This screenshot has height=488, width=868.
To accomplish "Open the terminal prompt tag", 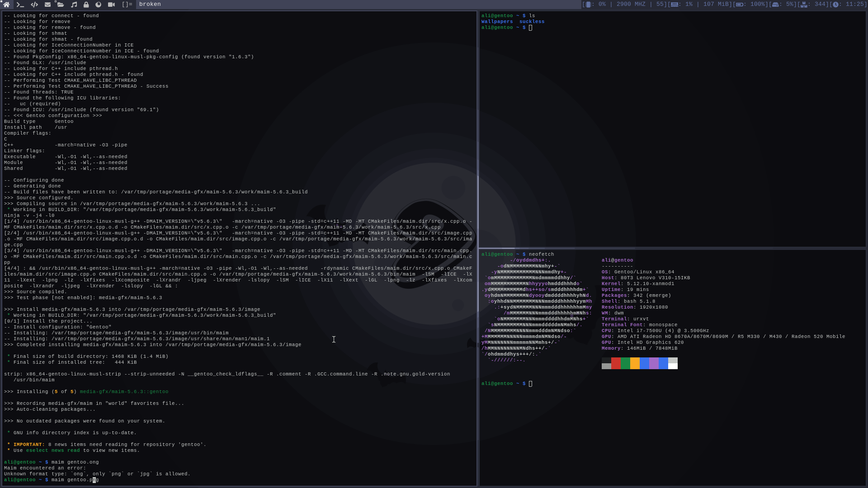I will pyautogui.click(x=20, y=4).
